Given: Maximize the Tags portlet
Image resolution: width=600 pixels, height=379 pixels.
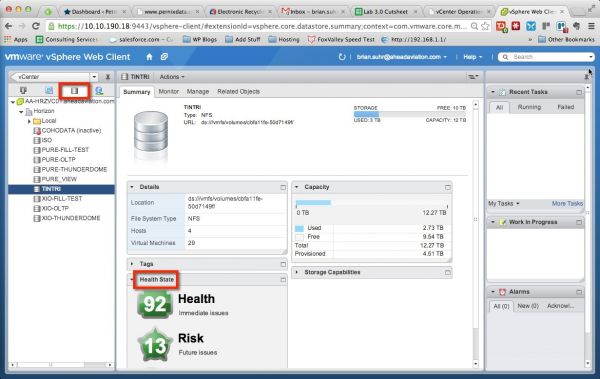Looking at the screenshot, I should (x=283, y=264).
